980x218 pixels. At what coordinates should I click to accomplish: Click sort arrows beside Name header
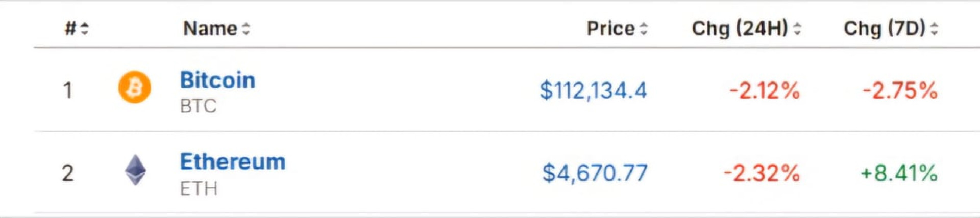click(x=246, y=29)
